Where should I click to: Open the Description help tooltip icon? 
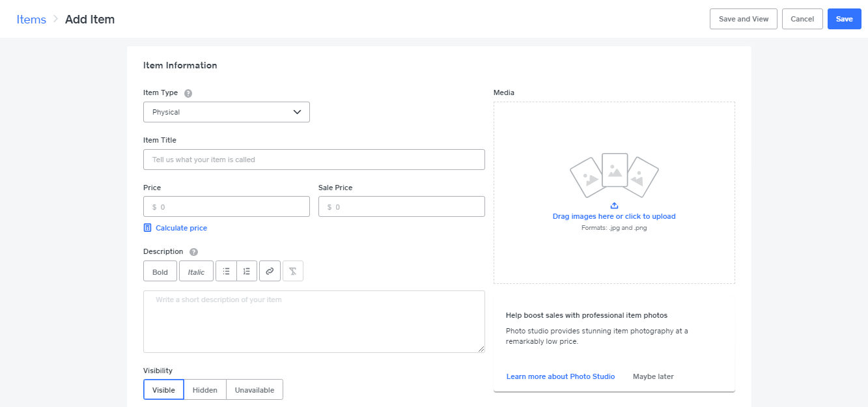click(x=193, y=251)
